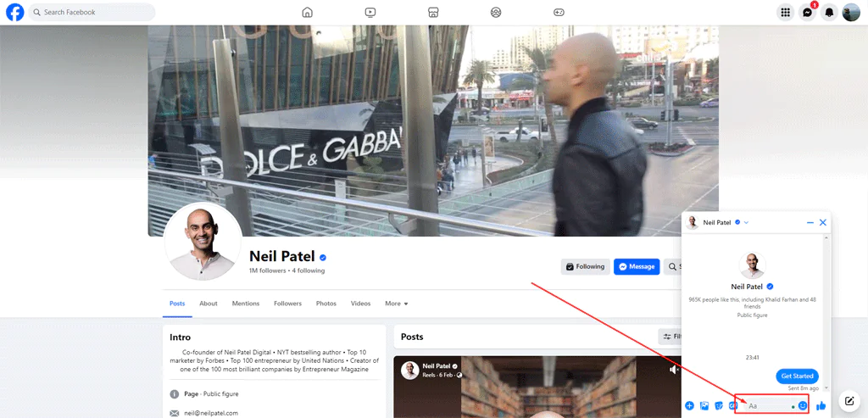Open the Mentions tab

click(246, 304)
